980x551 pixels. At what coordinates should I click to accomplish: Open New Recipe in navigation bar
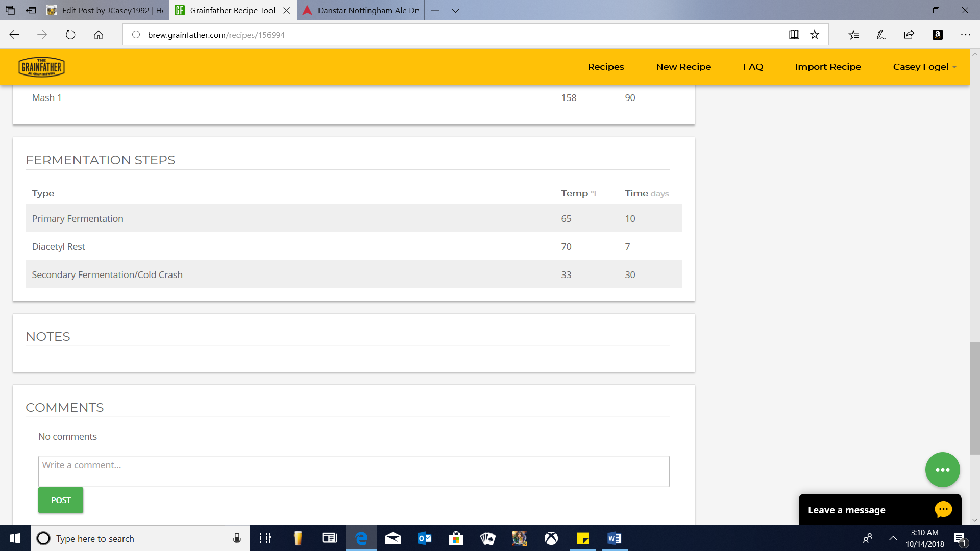[x=683, y=67]
